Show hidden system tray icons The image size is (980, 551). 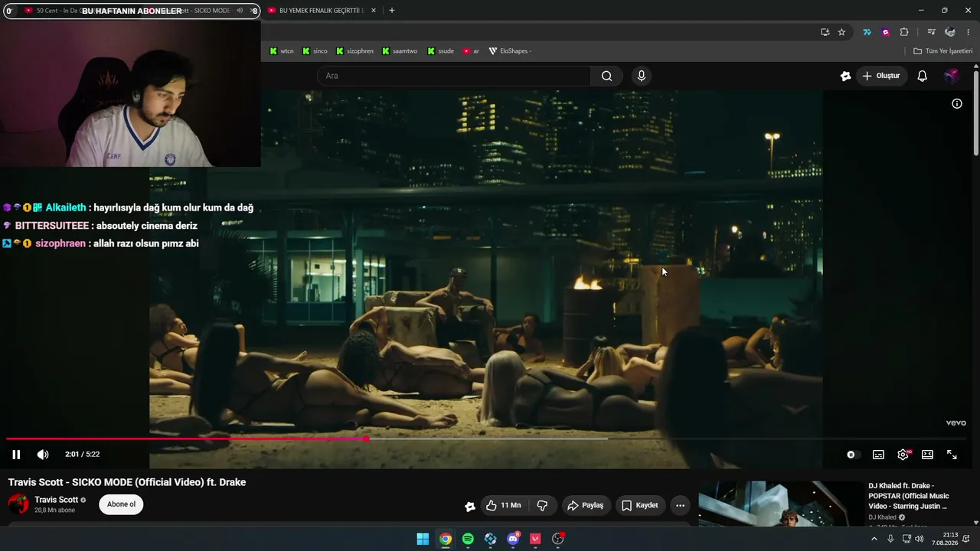pyautogui.click(x=874, y=539)
